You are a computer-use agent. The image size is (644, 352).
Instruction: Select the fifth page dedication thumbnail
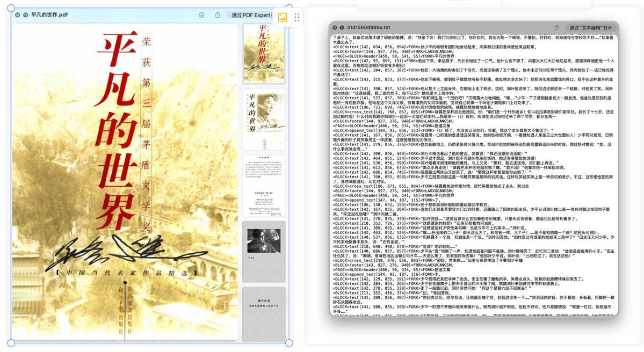(x=264, y=314)
